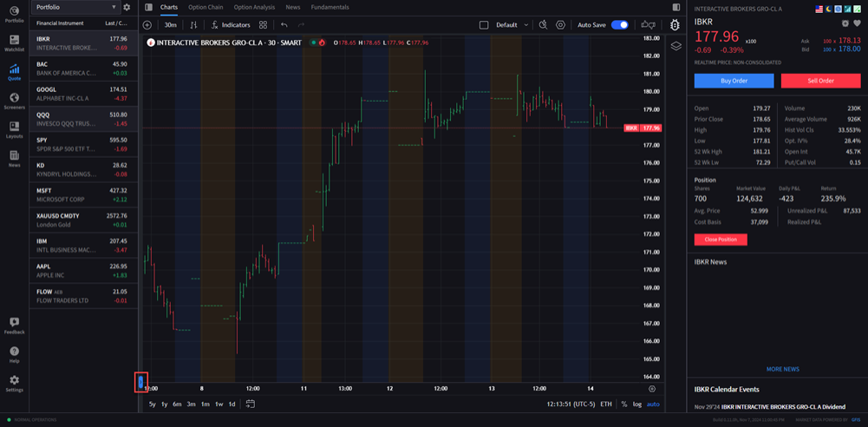Click the layout checkbox square next to Default

click(x=484, y=25)
